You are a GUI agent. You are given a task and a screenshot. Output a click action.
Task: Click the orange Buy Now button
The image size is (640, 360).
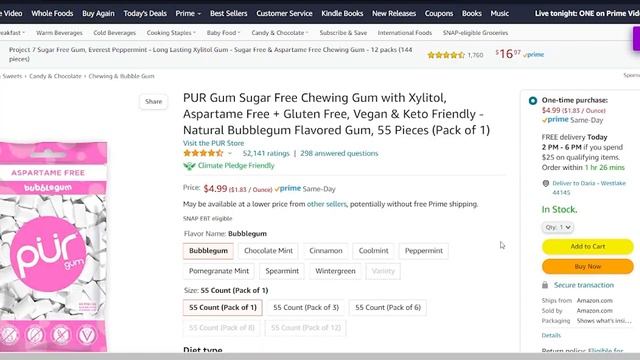click(587, 267)
